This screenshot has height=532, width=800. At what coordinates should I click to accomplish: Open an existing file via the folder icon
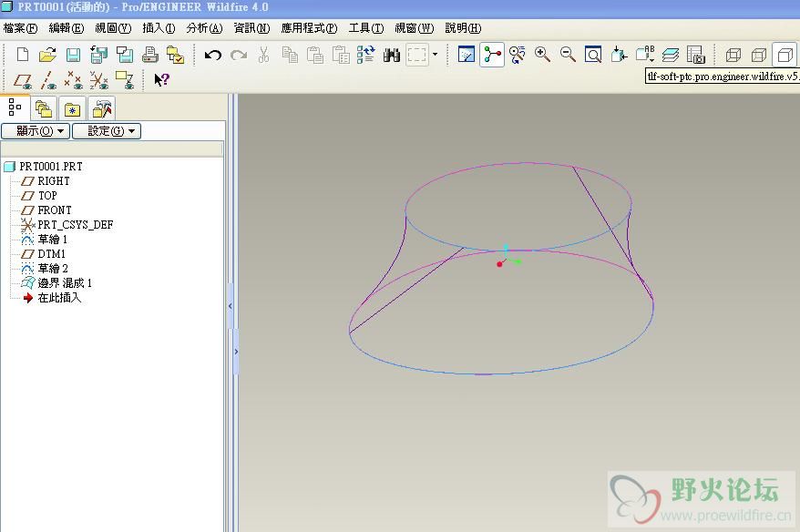pos(47,54)
